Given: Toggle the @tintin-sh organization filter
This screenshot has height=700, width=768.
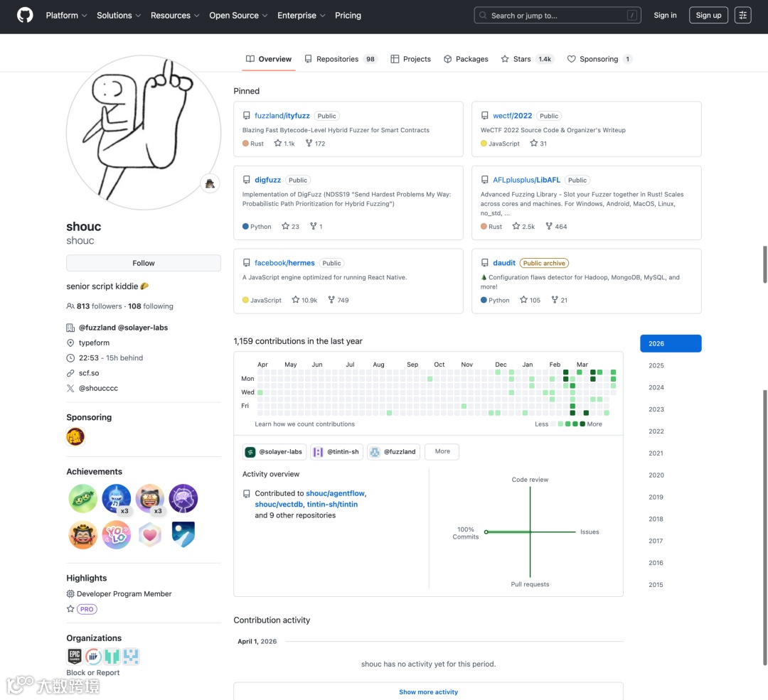Looking at the screenshot, I should point(337,452).
